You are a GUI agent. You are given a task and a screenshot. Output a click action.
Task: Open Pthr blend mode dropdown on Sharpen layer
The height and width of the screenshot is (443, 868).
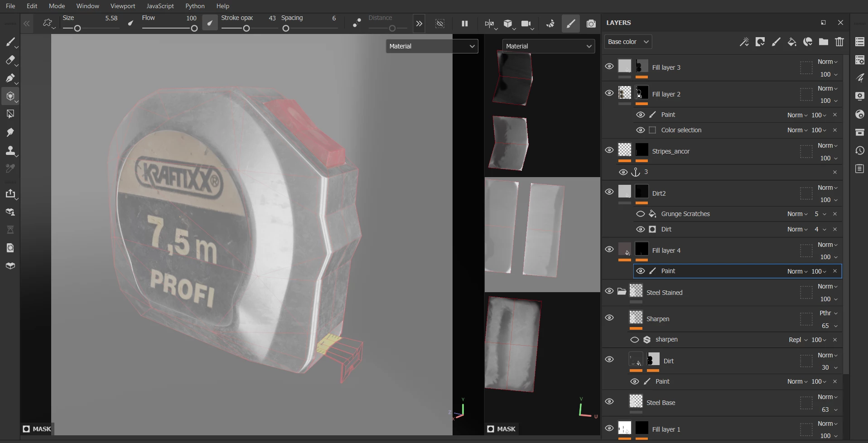[x=829, y=313]
